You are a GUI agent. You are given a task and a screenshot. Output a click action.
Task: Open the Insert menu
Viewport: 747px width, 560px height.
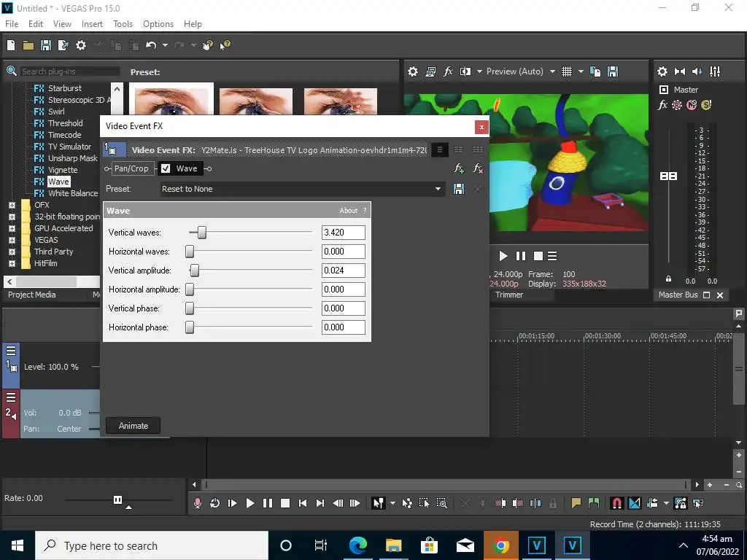click(92, 24)
